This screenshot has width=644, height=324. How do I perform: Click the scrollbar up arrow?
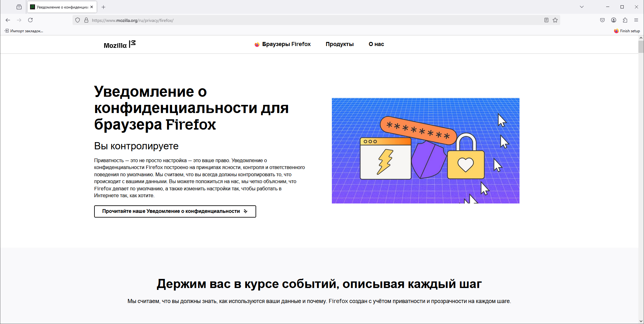click(641, 38)
